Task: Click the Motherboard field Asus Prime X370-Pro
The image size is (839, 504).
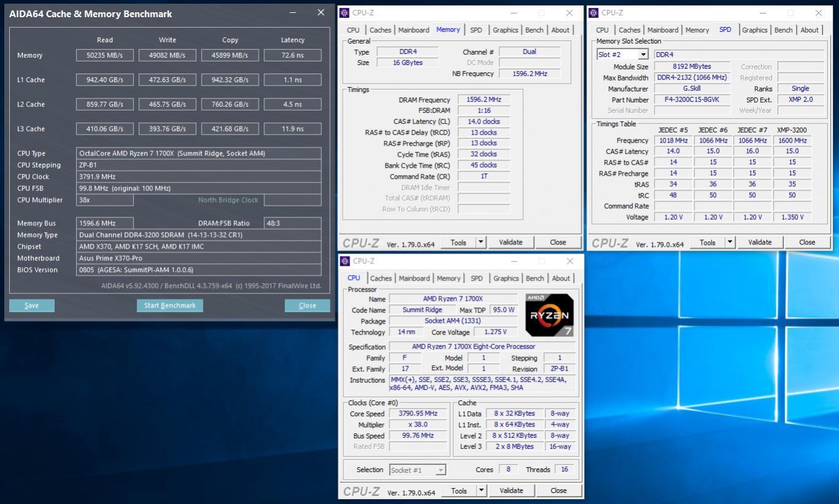Action: pyautogui.click(x=198, y=258)
